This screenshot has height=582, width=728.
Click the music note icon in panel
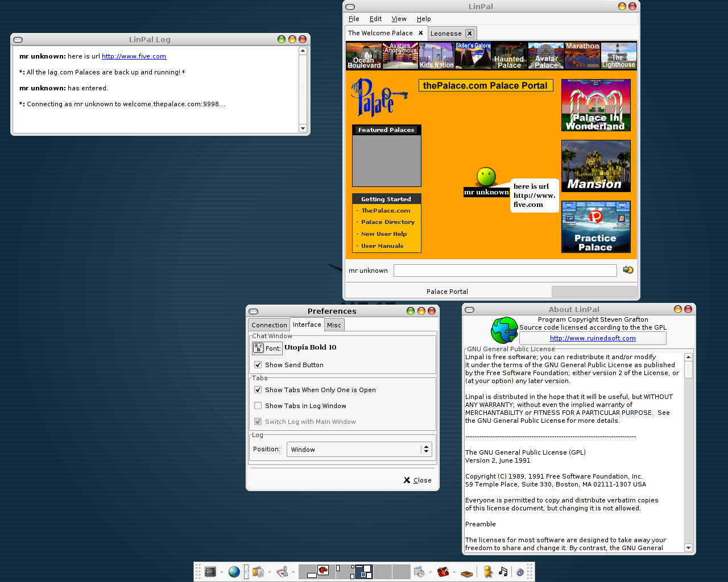click(x=503, y=572)
